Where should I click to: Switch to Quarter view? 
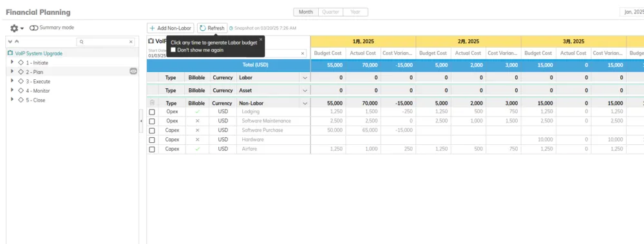(330, 12)
